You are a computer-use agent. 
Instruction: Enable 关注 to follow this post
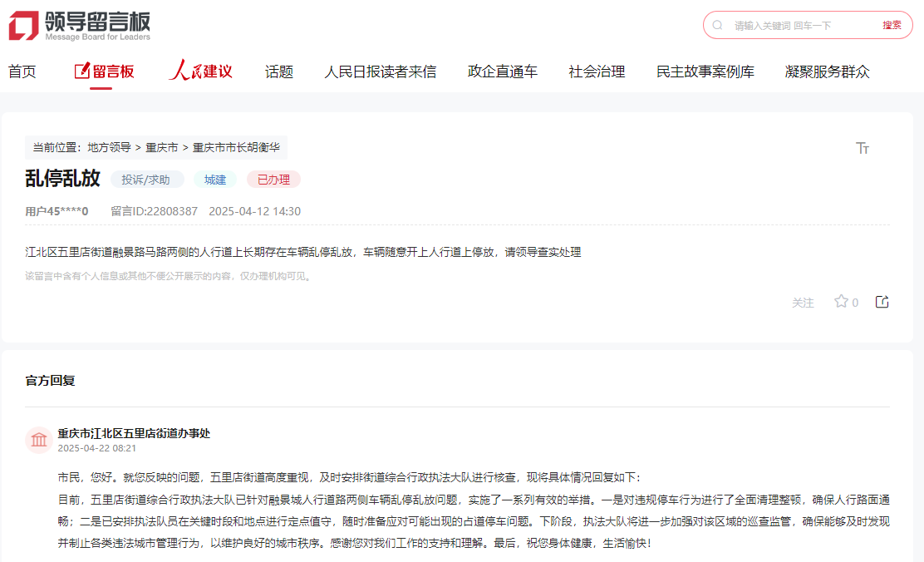tap(803, 303)
